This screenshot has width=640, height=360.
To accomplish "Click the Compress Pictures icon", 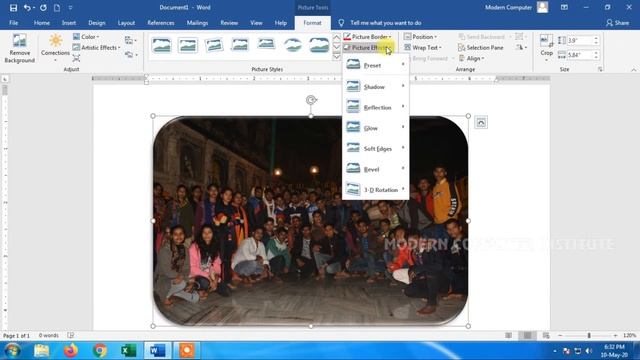I will [76, 58].
